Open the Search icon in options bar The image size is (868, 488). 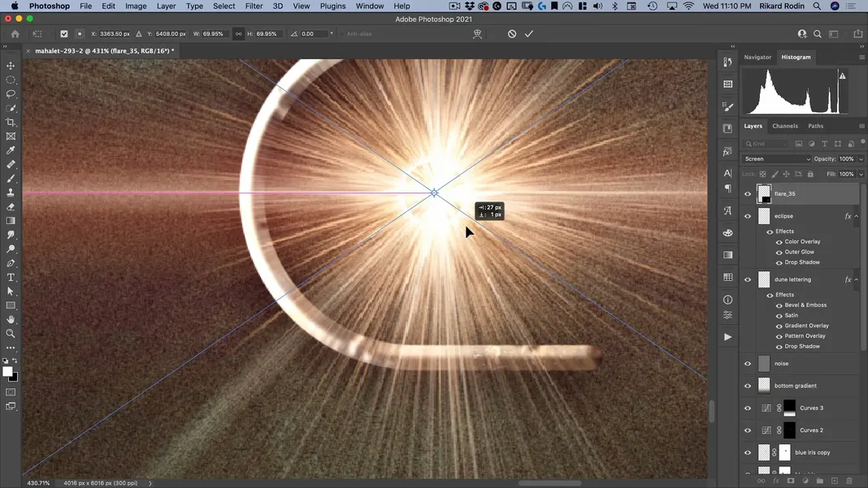point(817,34)
